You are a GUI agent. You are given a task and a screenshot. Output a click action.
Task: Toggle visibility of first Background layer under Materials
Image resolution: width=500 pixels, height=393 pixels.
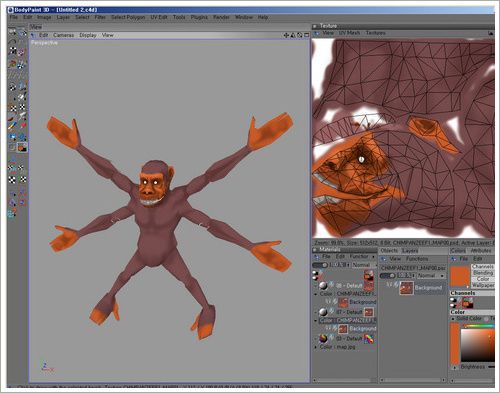click(x=328, y=301)
